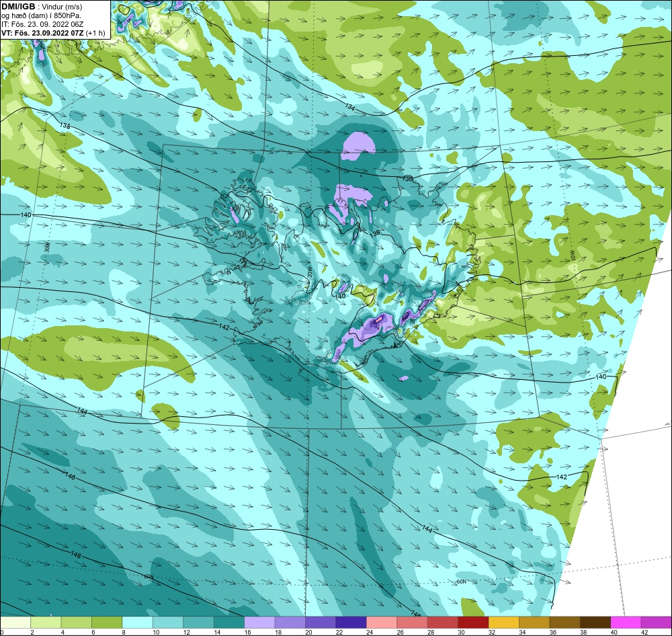The image size is (672, 636).
Task: Click the '146' contour label
Action: (70, 475)
